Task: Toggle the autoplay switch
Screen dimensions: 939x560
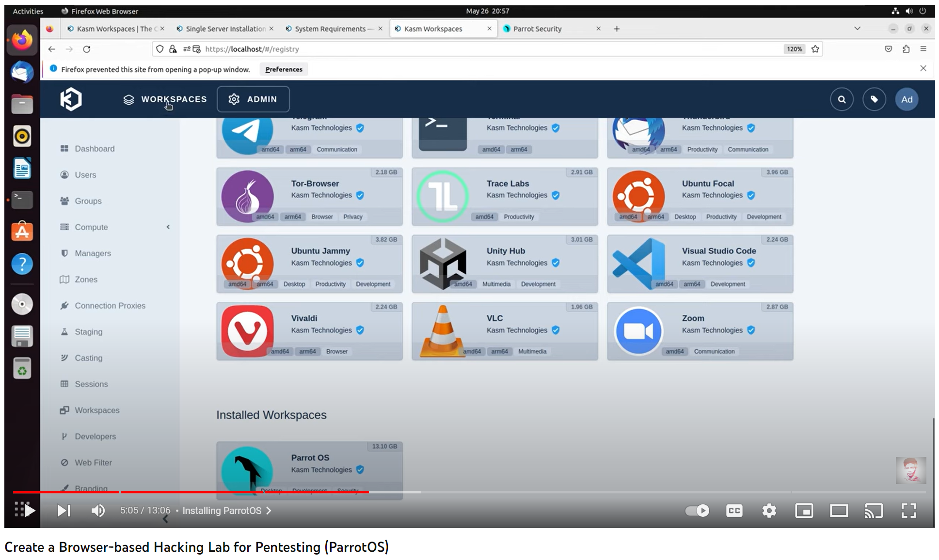Action: click(697, 511)
